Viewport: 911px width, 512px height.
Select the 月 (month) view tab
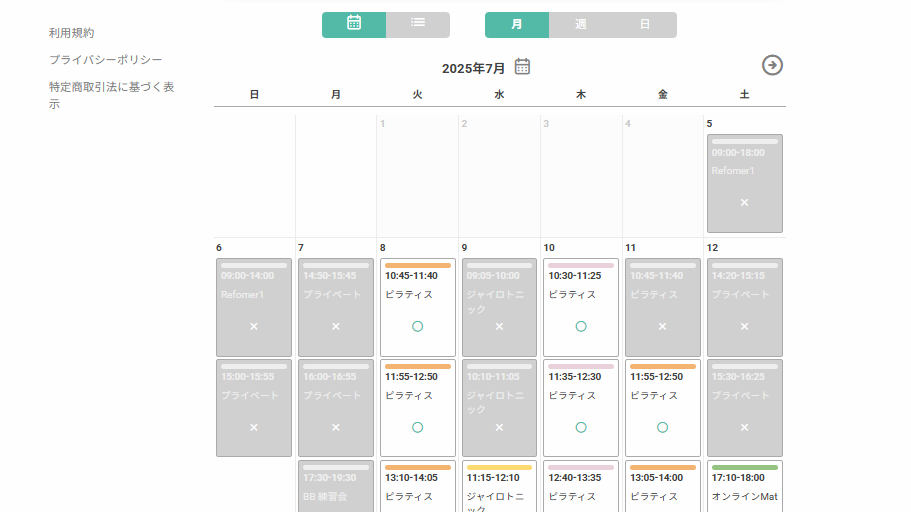(x=517, y=24)
